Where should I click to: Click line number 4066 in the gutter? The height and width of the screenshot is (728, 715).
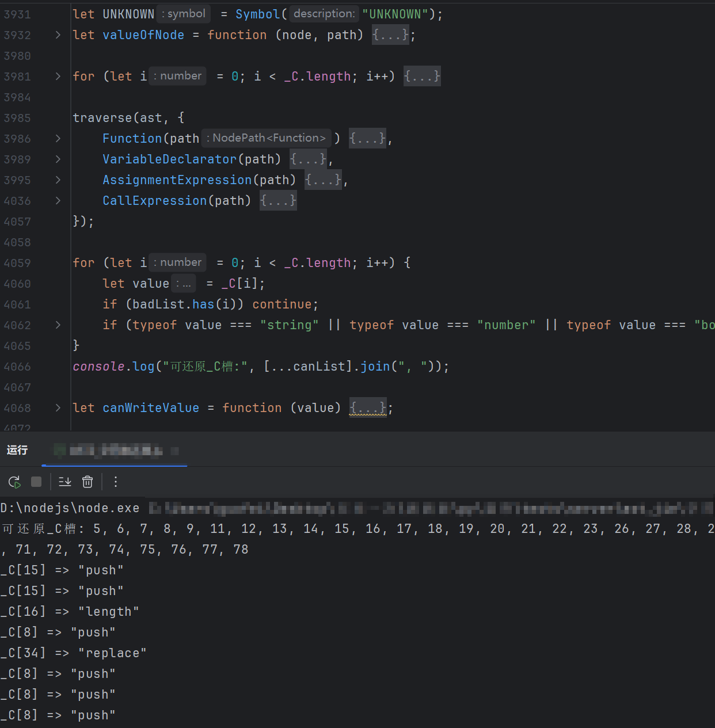pyautogui.click(x=17, y=367)
